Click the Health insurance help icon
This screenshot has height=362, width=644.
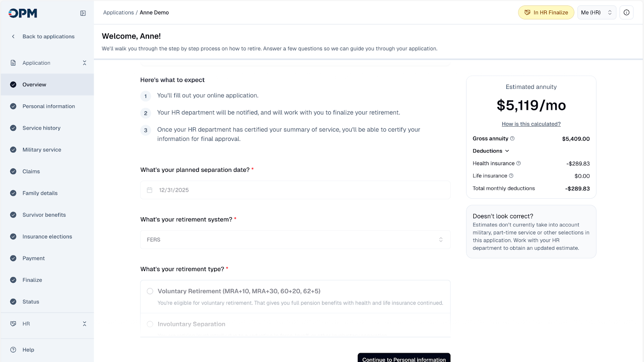point(518,163)
